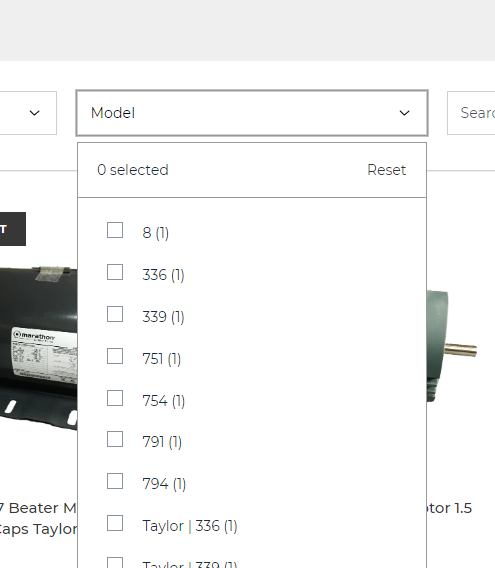This screenshot has height=568, width=495.
Task: Open the partially visible left filter dropdown
Action: 28,113
